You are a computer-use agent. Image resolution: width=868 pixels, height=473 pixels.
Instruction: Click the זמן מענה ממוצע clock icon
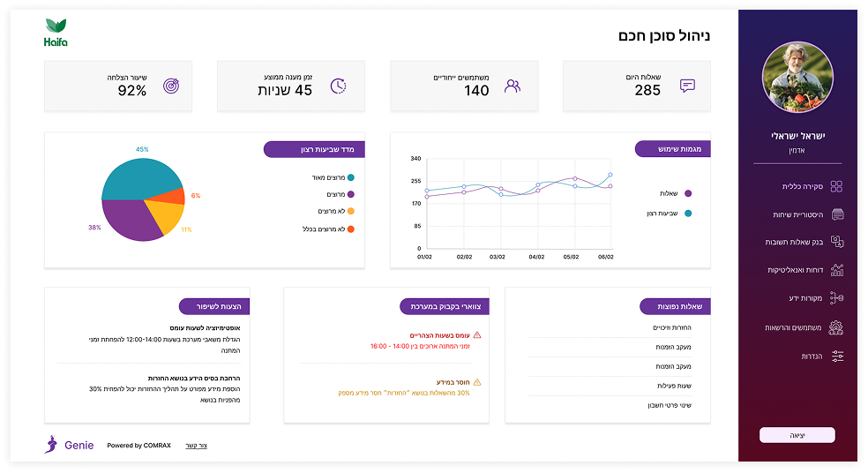(x=339, y=86)
